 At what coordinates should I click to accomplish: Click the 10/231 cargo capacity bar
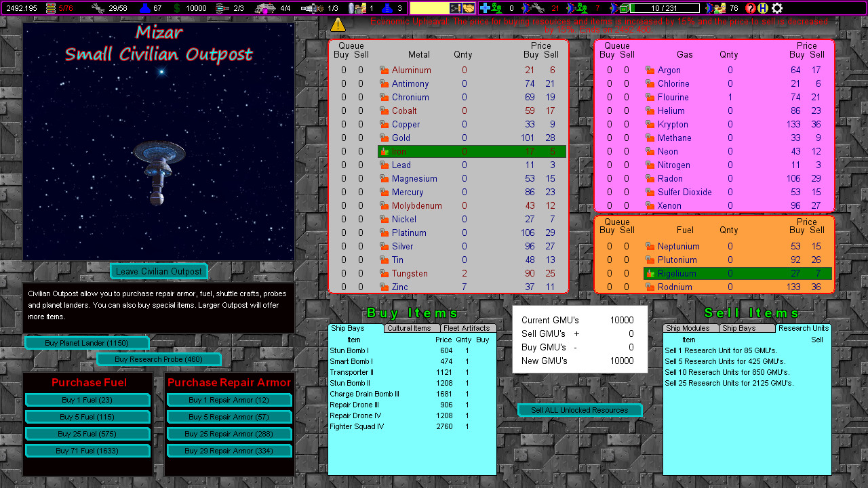click(x=665, y=8)
